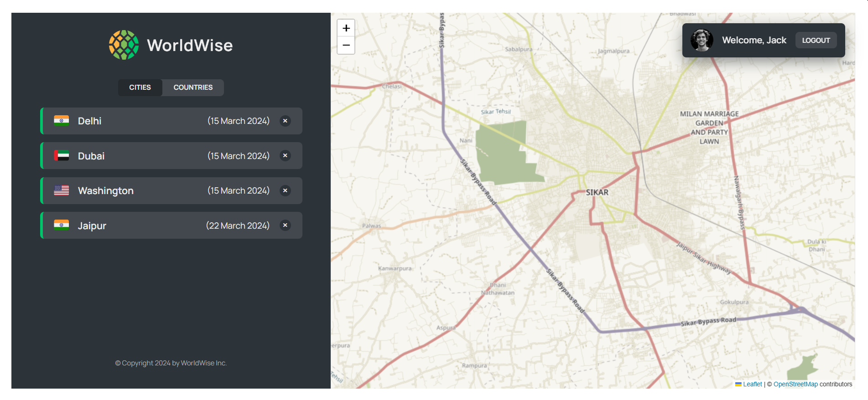Viewport: 868px width, 400px height.
Task: Remove Delhi with its X icon
Action: point(285,121)
